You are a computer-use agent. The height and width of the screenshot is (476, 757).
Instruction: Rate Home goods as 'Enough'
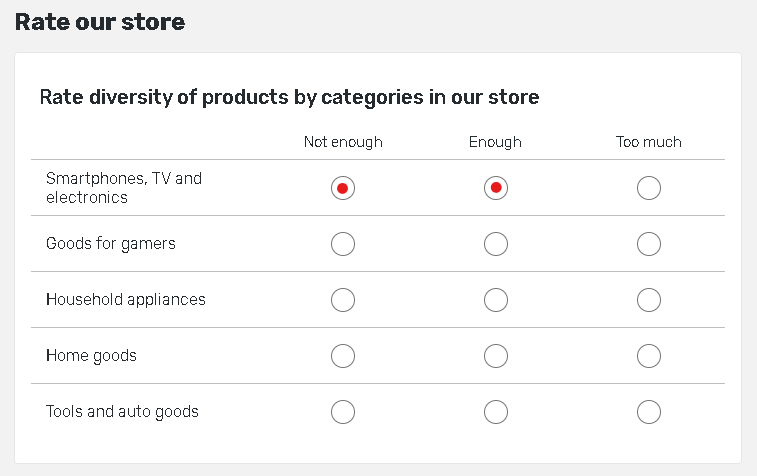click(496, 356)
